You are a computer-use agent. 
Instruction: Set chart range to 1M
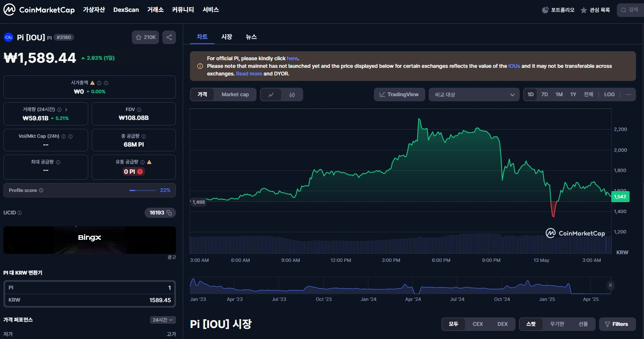point(559,94)
